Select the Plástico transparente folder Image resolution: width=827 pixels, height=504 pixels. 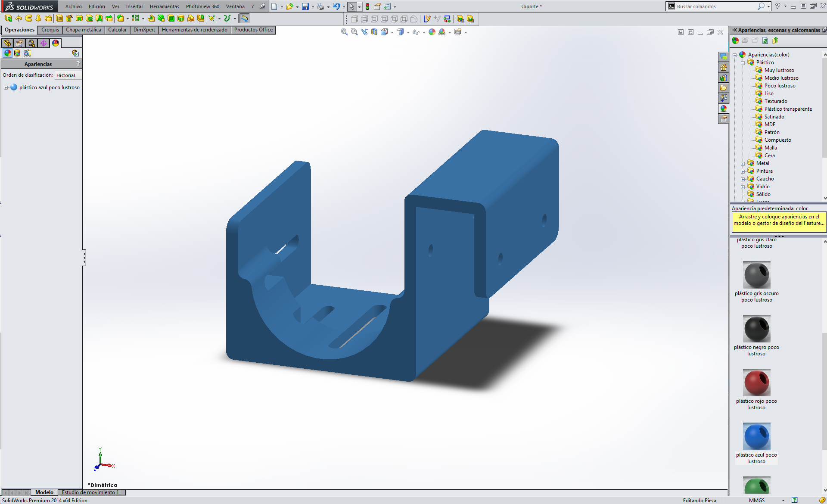[788, 109]
